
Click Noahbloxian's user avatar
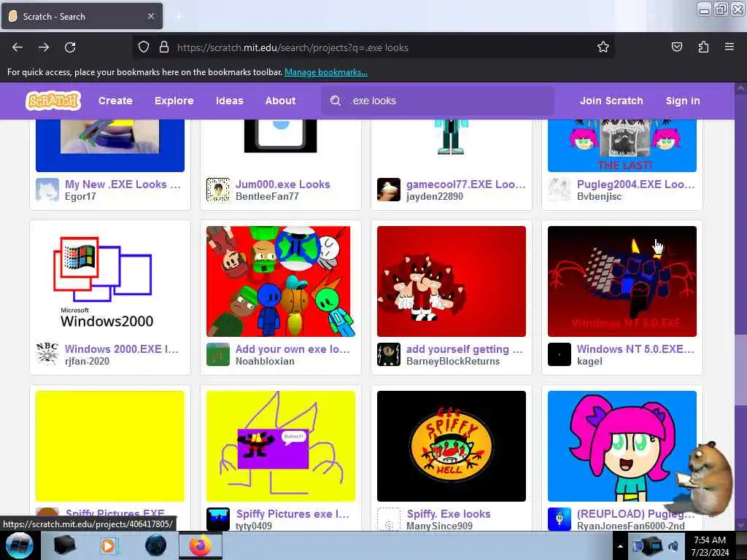tap(218, 354)
